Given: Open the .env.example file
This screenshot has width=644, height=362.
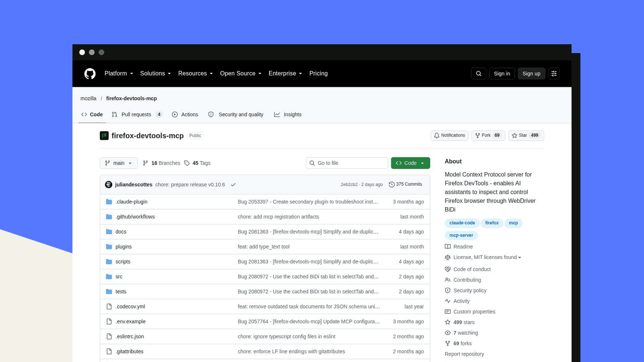Looking at the screenshot, I should (x=130, y=322).
